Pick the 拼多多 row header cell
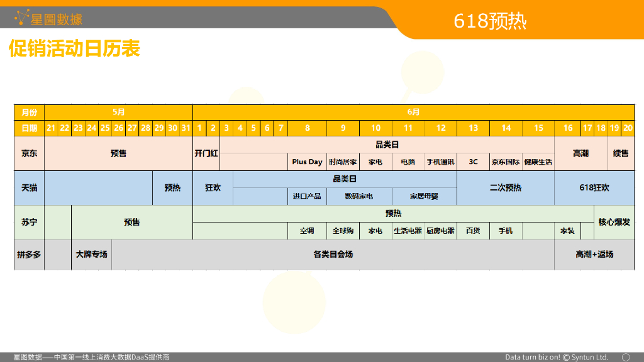The width and height of the screenshot is (644, 362). coord(29,255)
